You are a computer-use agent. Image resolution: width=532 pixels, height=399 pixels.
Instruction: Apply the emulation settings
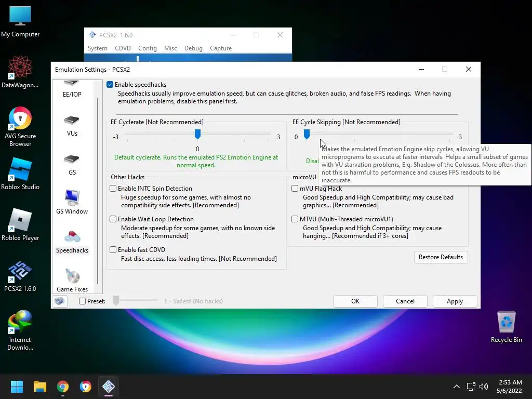click(455, 301)
